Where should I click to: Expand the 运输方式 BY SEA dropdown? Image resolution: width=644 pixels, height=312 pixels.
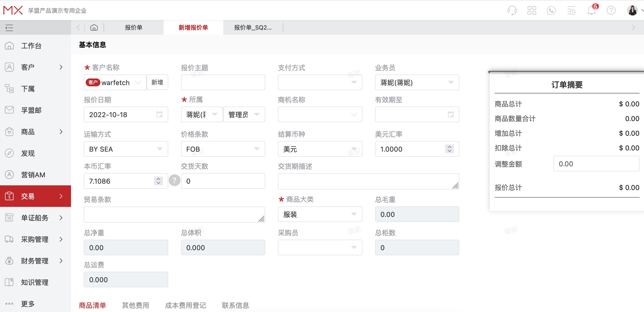tap(160, 149)
